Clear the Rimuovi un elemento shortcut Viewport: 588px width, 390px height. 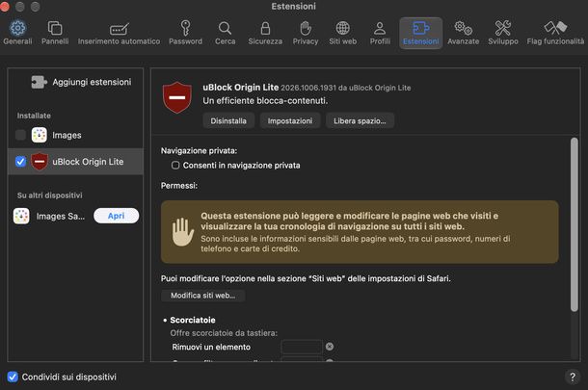point(330,347)
